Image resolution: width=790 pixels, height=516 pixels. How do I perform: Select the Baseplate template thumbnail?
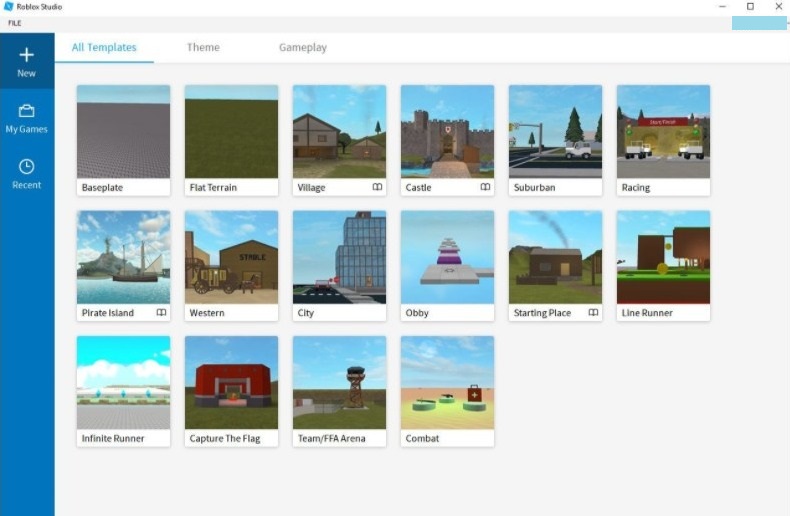click(x=123, y=132)
